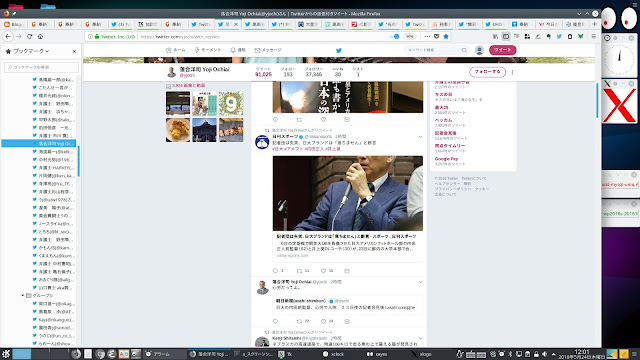
Task: Collapse the グループ bookmark folder
Action: pos(23,296)
